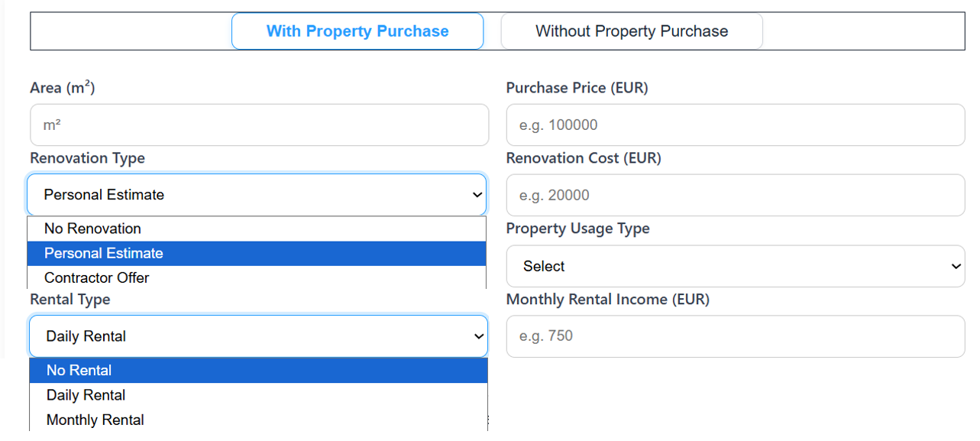Click the Property Usage Type chevron arrow
The image size is (980, 441).
[956, 266]
